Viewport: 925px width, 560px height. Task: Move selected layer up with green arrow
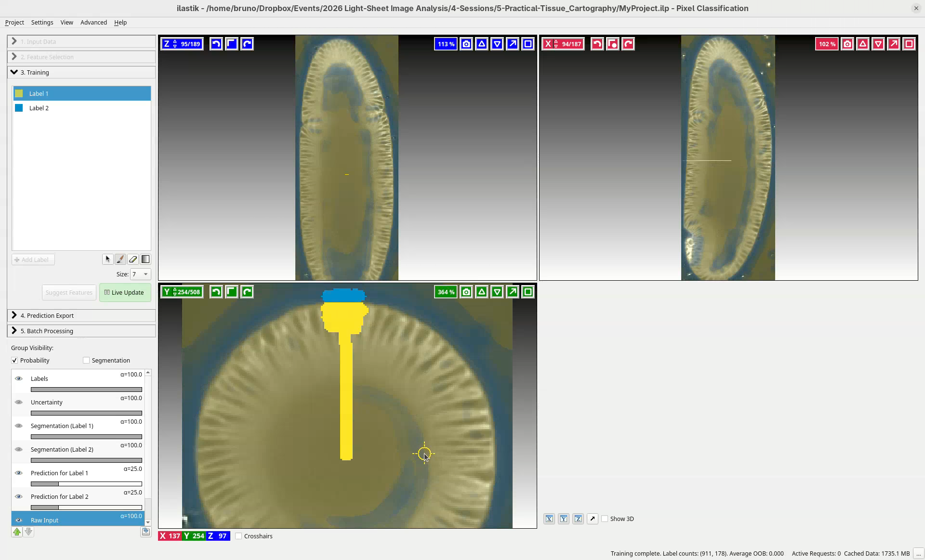pyautogui.click(x=17, y=532)
